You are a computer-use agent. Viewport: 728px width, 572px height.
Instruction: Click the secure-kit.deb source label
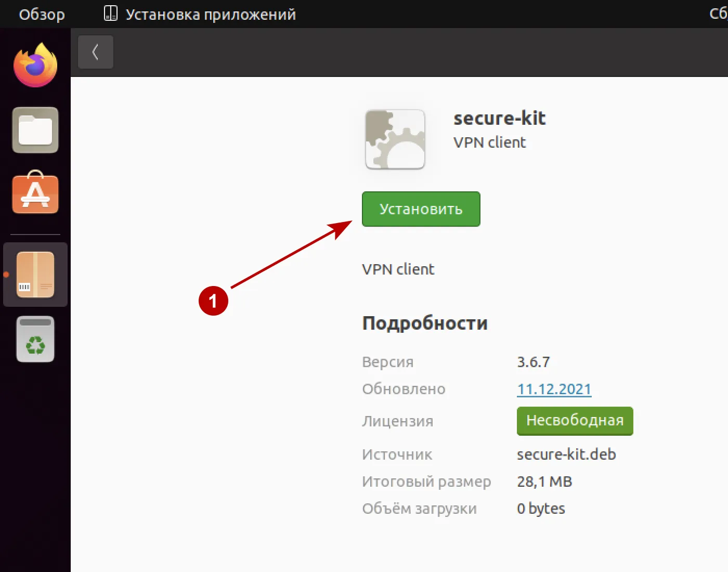tap(566, 454)
